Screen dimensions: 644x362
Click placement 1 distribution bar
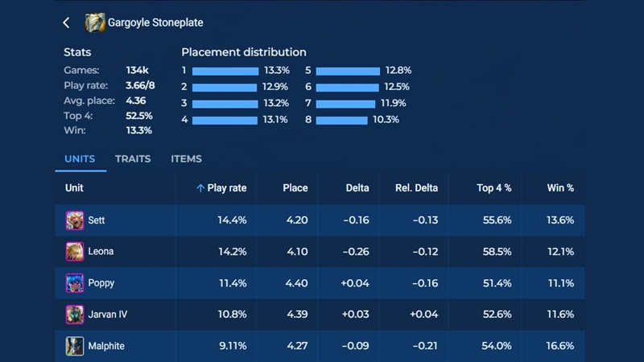tap(225, 71)
